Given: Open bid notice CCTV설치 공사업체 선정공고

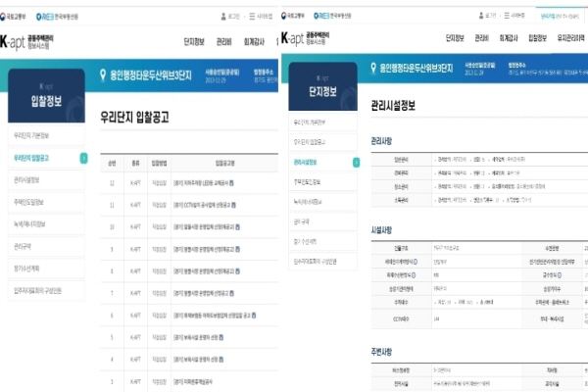Looking at the screenshot, I should tap(202, 205).
